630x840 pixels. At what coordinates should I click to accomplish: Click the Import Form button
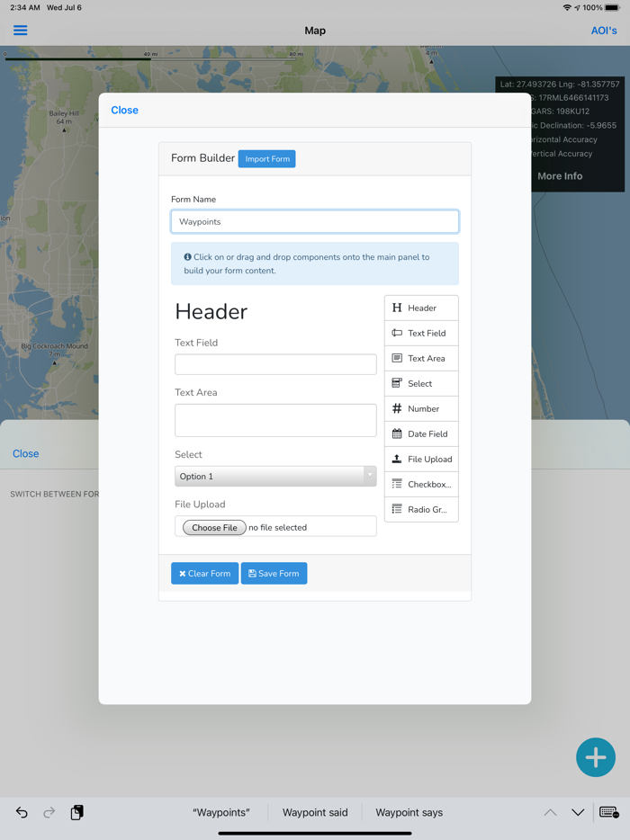click(x=267, y=158)
